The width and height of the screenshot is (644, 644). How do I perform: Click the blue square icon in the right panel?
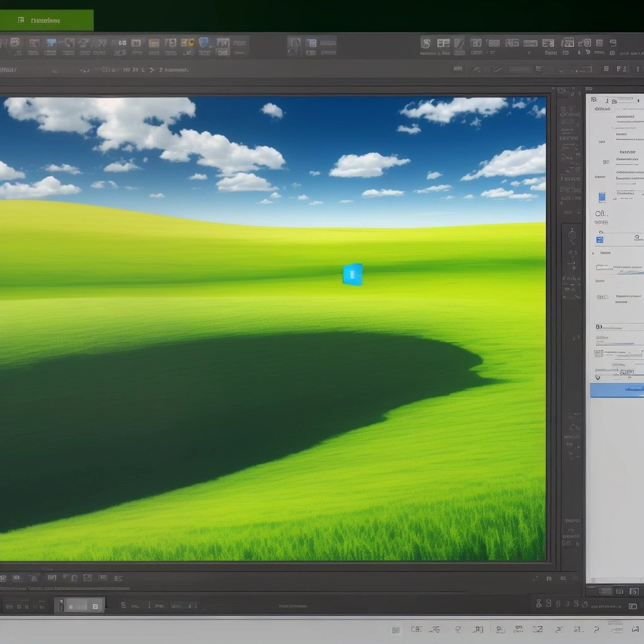point(602,197)
